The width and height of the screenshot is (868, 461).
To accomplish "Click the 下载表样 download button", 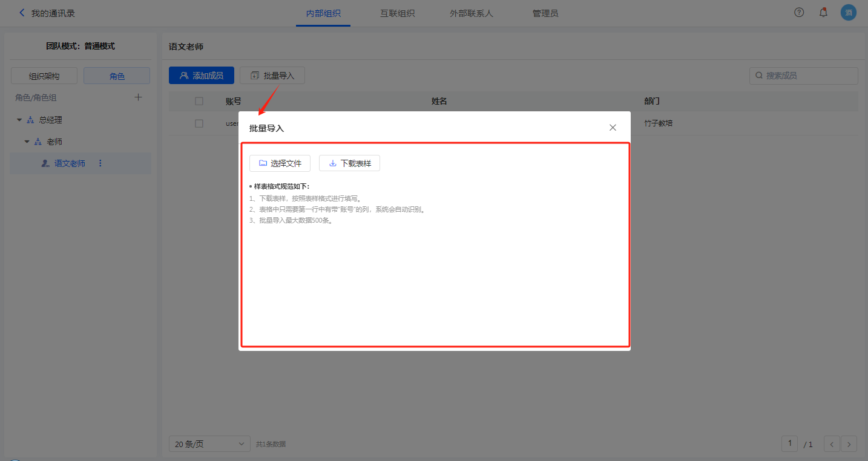I will [x=349, y=163].
